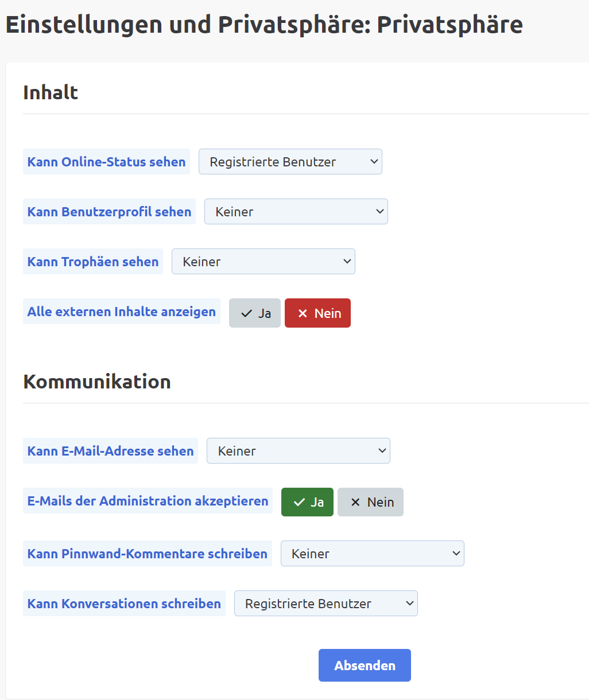The height and width of the screenshot is (700, 589).
Task: Click the Kann Konversationen schreiben label
Action: click(x=124, y=604)
